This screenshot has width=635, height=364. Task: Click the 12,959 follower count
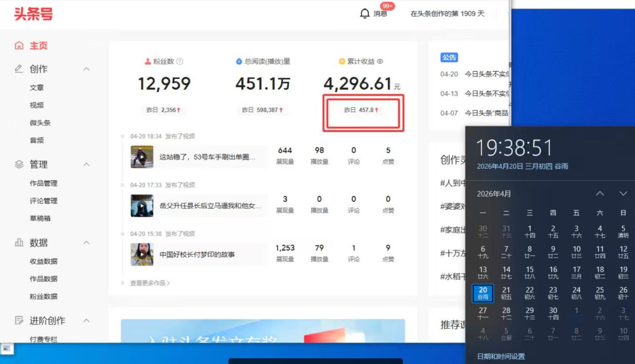(164, 84)
